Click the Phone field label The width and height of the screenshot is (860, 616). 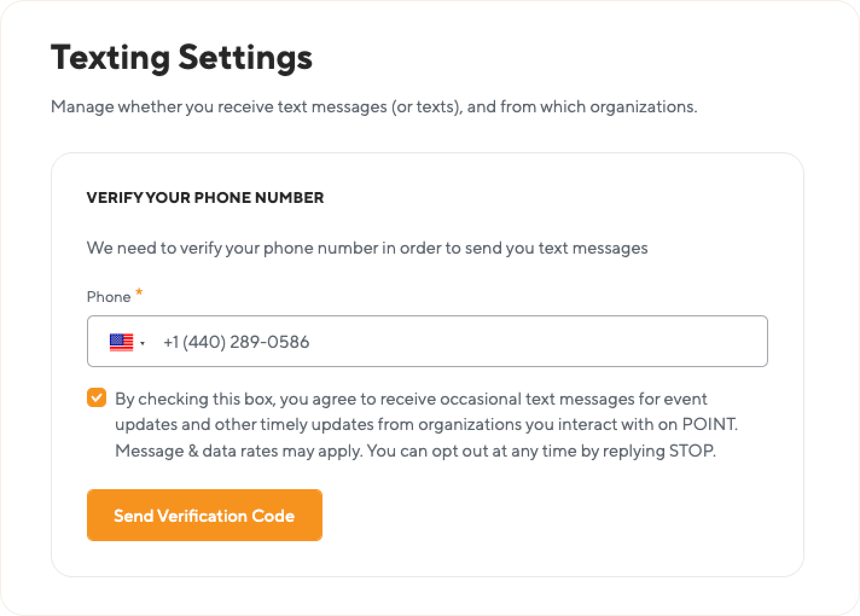[109, 297]
